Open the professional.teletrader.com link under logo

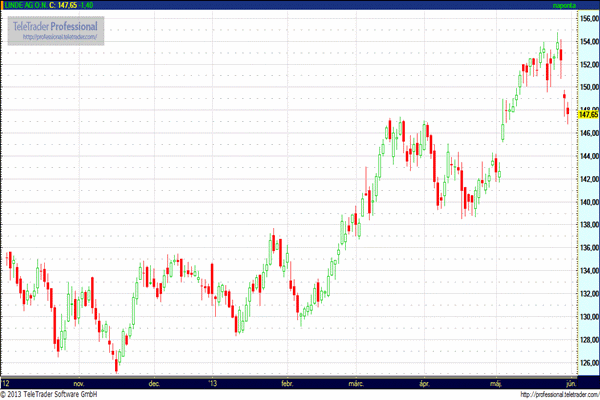56,37
